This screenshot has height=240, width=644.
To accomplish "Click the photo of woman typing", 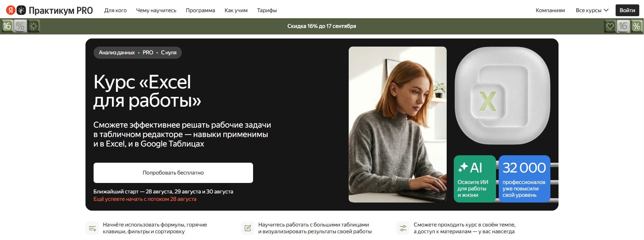I will (397, 125).
